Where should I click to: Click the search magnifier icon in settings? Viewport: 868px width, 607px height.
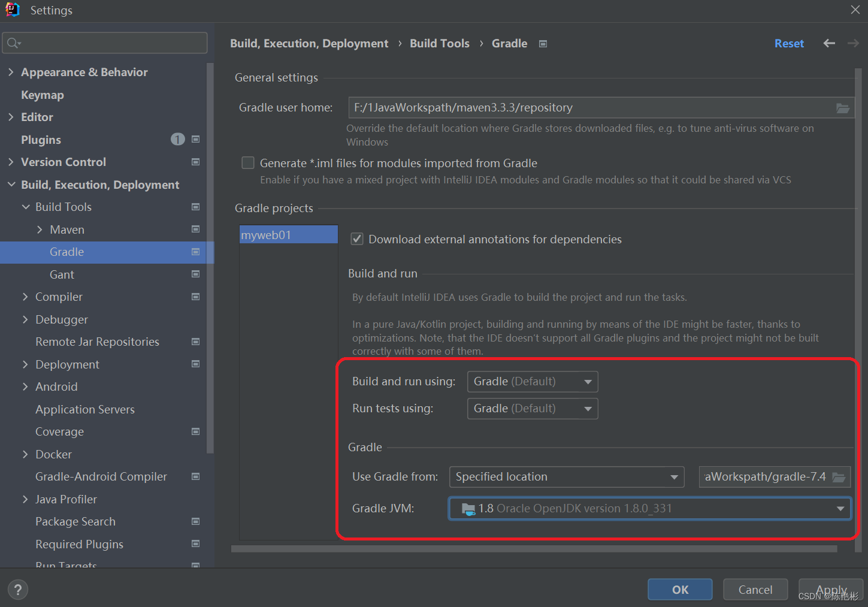[x=13, y=43]
